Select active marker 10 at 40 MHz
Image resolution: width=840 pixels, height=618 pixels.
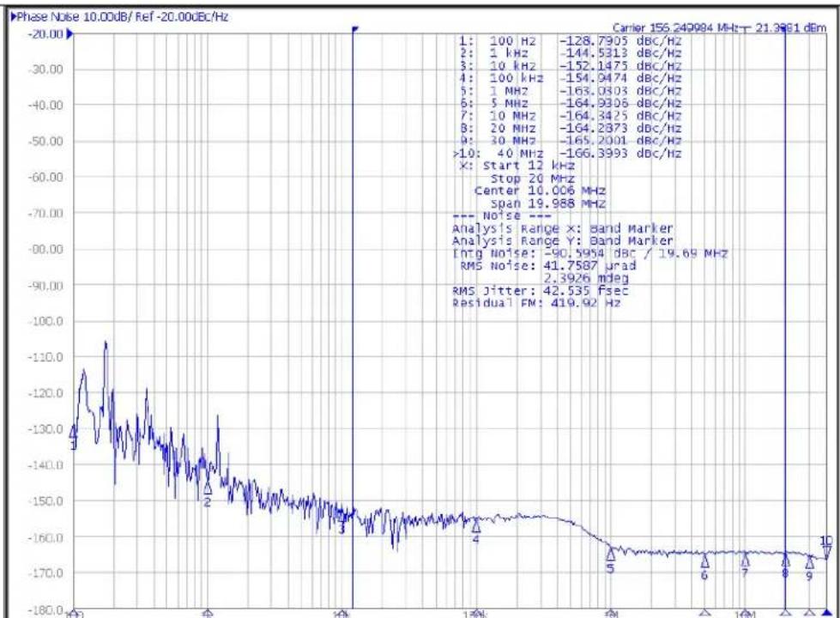[x=826, y=552]
